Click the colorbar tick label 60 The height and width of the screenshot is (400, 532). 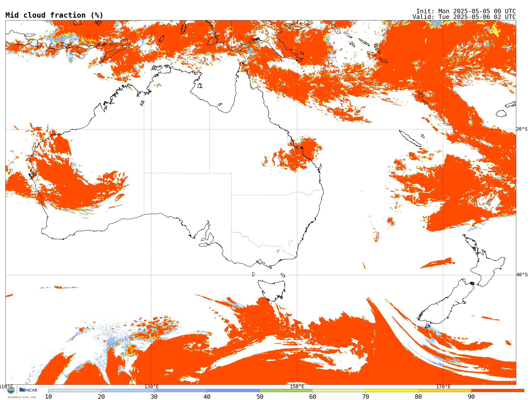[x=313, y=397]
